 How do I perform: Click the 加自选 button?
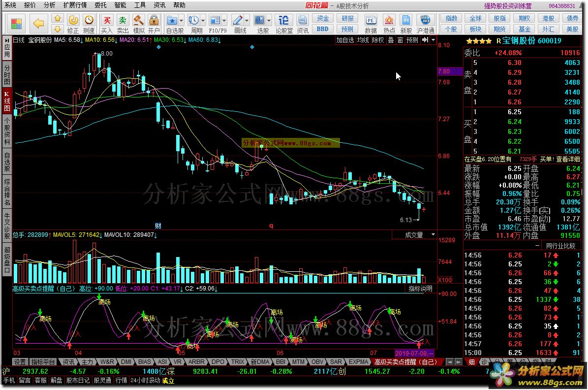point(345,40)
